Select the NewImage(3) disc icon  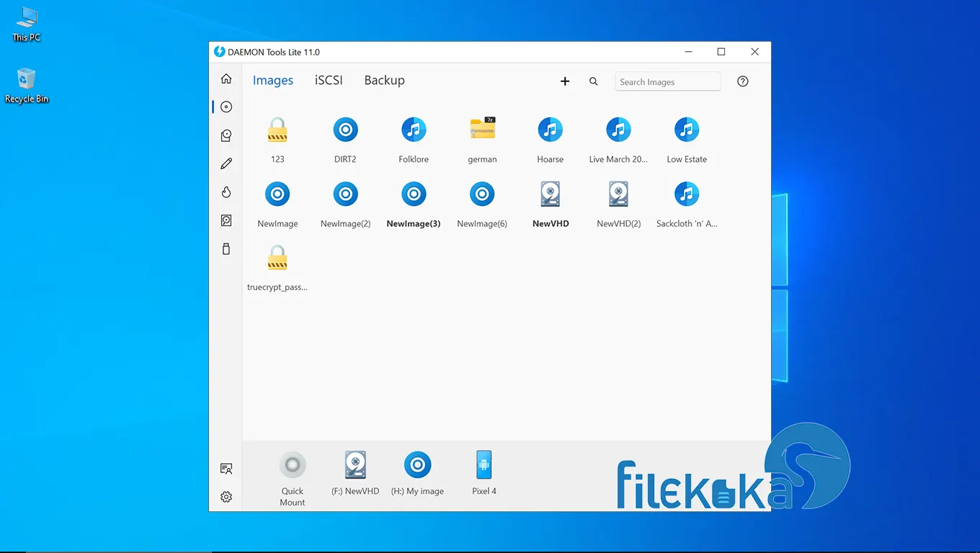pos(414,194)
